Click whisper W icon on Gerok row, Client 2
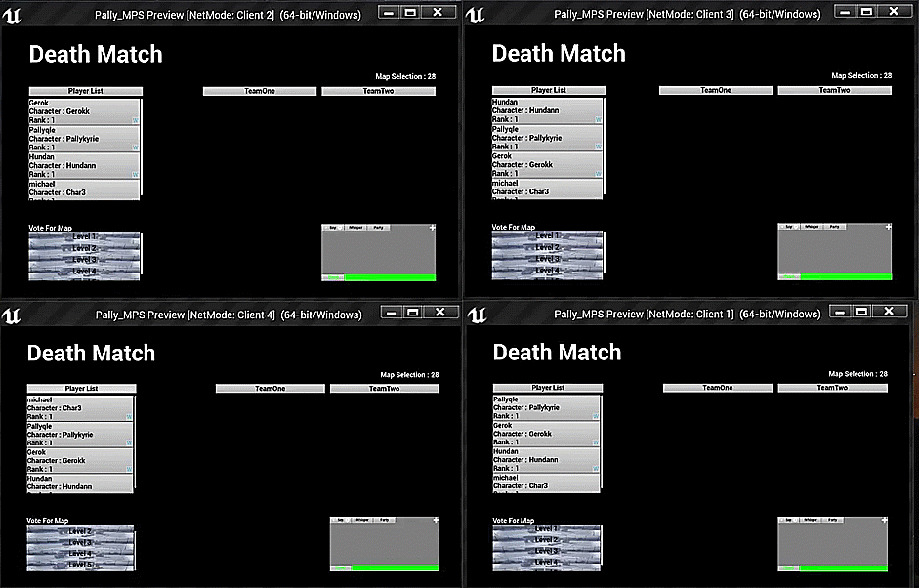The height and width of the screenshot is (588, 919). [136, 120]
